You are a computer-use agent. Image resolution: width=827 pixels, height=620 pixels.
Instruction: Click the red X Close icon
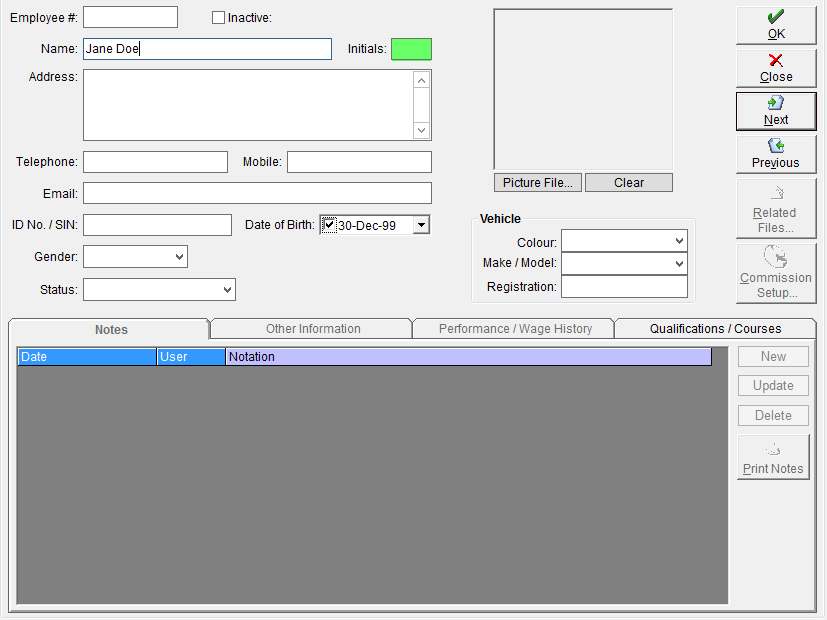pos(775,60)
